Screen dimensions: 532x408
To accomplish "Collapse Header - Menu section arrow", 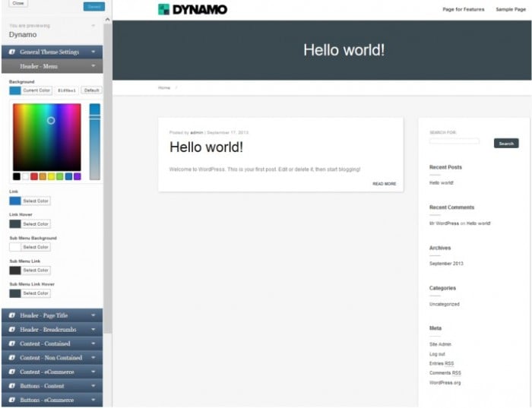I will coord(93,66).
